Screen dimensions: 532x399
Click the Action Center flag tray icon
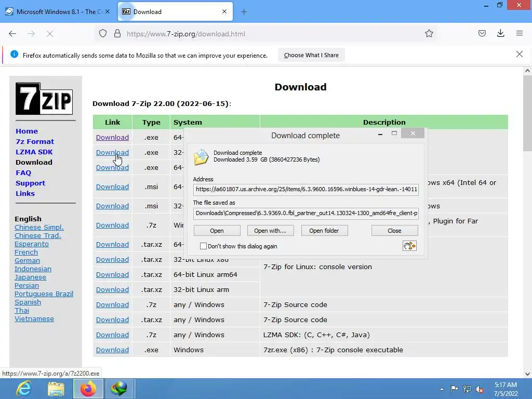pos(454,389)
